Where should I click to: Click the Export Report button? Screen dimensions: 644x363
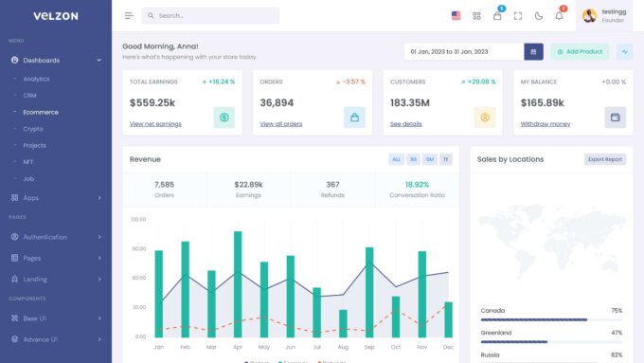605,159
